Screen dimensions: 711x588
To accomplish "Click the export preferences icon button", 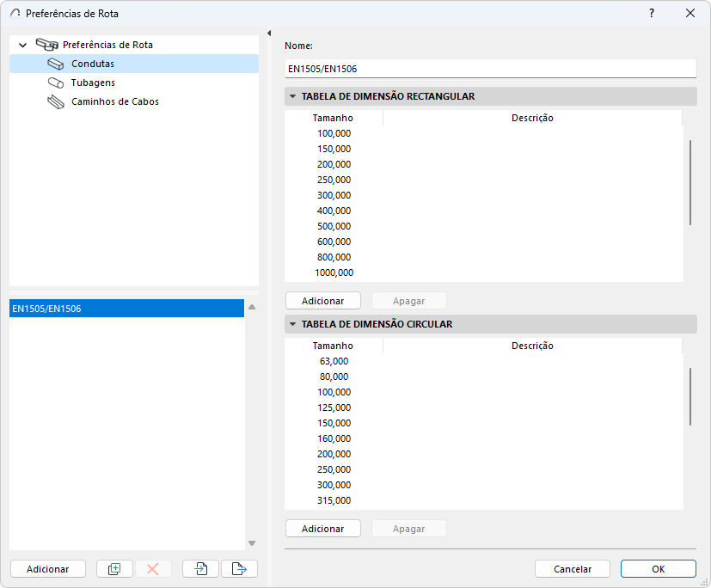I will [x=239, y=568].
